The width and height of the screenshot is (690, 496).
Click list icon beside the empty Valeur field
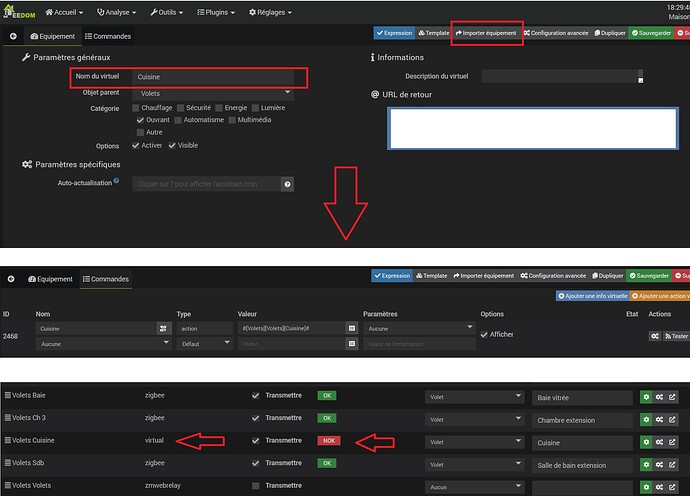pyautogui.click(x=352, y=344)
